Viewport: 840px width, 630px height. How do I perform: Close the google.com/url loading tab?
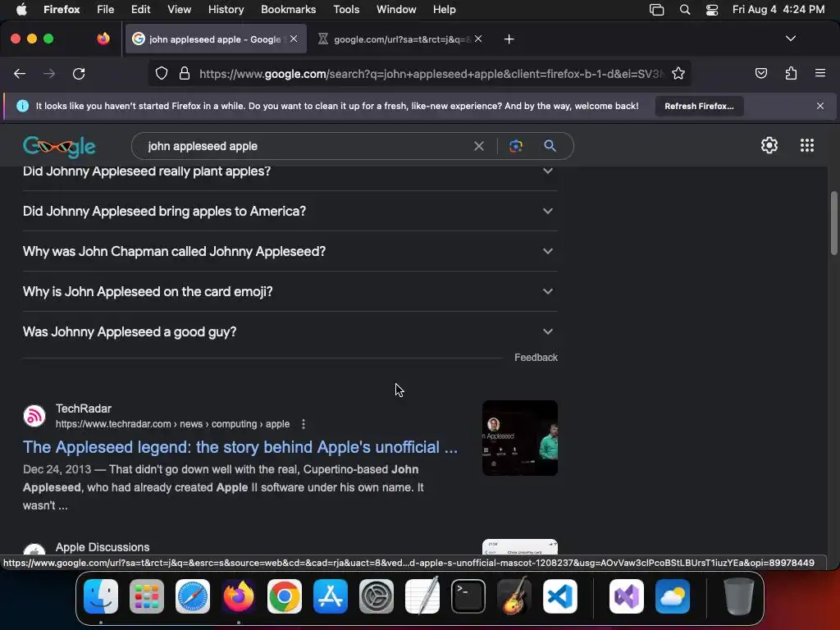(478, 39)
